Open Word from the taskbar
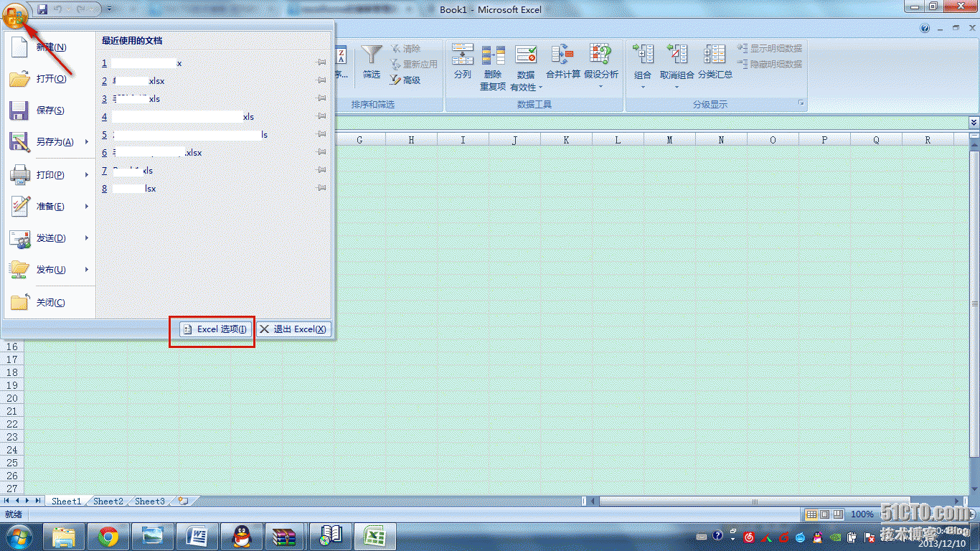Viewport: 980px width, 551px height. point(197,536)
